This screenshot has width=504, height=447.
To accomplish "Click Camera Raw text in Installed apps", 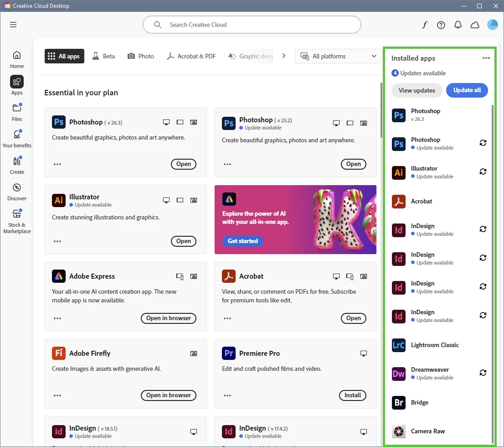I will coord(428,431).
